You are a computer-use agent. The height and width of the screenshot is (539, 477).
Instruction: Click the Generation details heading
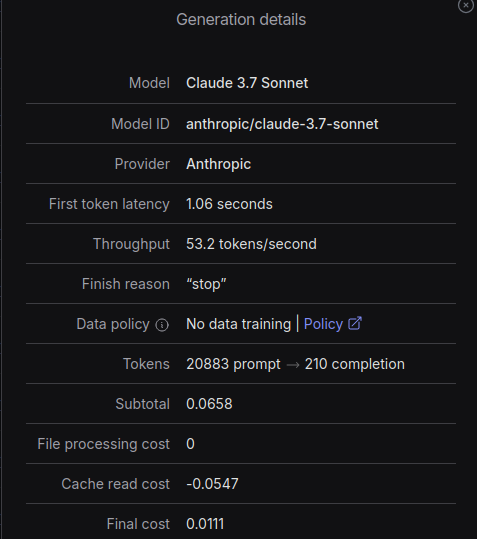241,20
